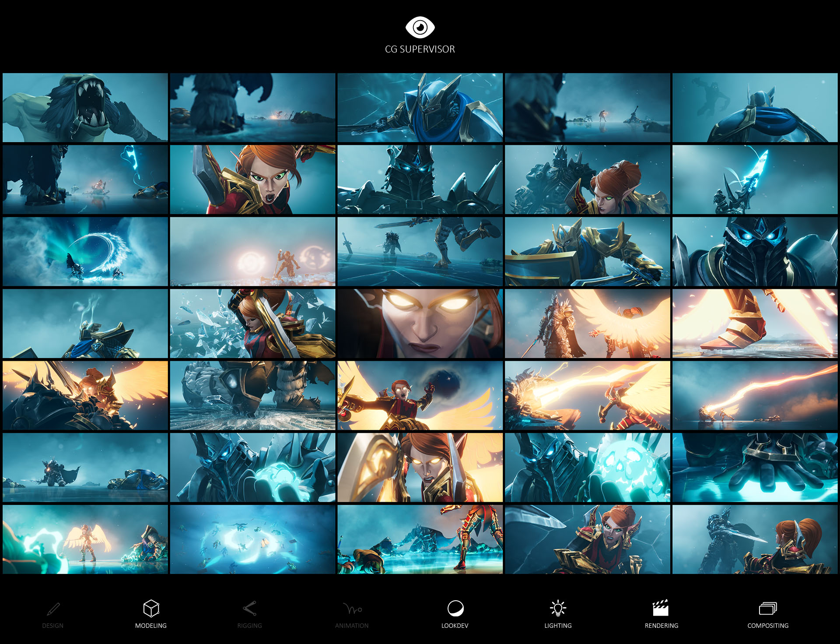840x644 pixels.
Task: Open thumbnail of glowing cyan skull in hand
Action: point(588,468)
